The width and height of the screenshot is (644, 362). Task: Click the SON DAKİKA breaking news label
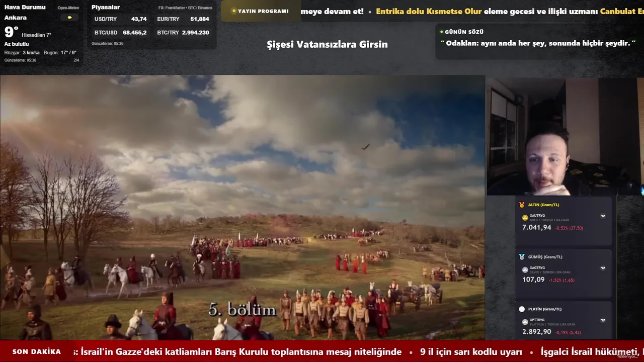[x=37, y=352]
